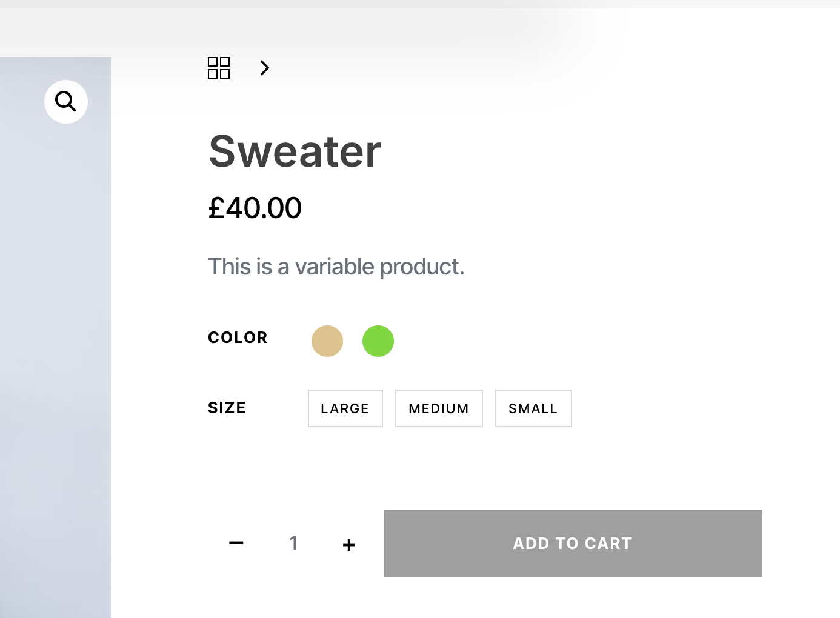Increase quantity with the plus icon

[348, 545]
